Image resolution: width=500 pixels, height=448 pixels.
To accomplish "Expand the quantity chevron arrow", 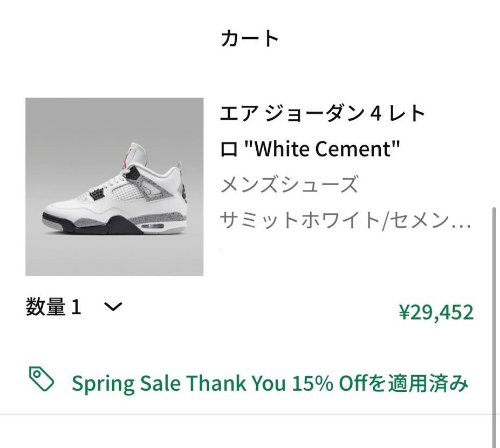I will pos(113,307).
